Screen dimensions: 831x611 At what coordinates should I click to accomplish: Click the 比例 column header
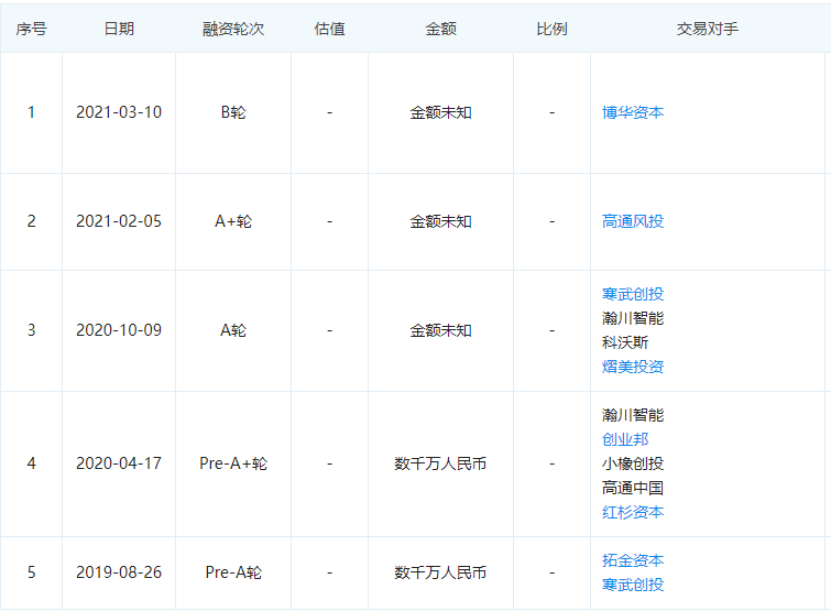point(552,29)
